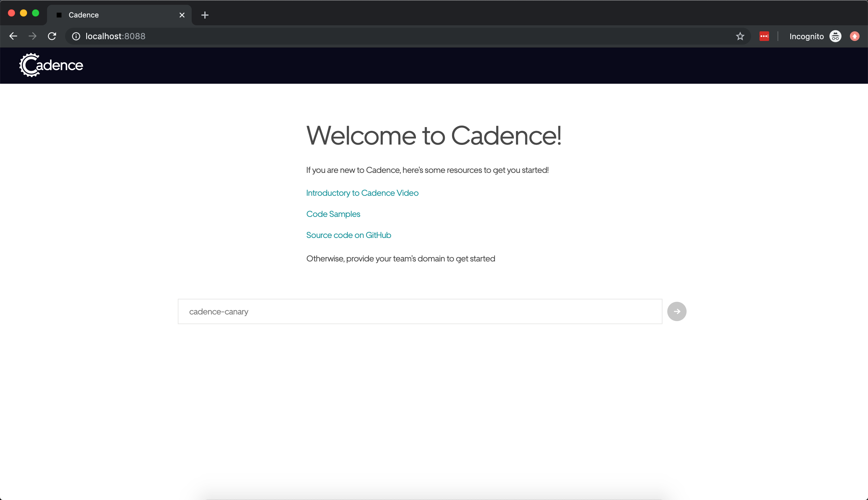
Task: Open the Code Samples link
Action: [x=333, y=214]
